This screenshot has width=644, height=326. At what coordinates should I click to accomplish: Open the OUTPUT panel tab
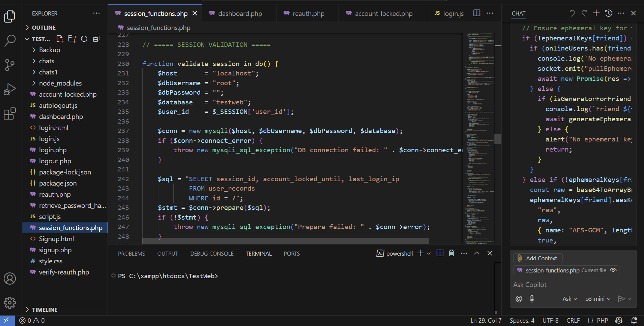(x=168, y=254)
